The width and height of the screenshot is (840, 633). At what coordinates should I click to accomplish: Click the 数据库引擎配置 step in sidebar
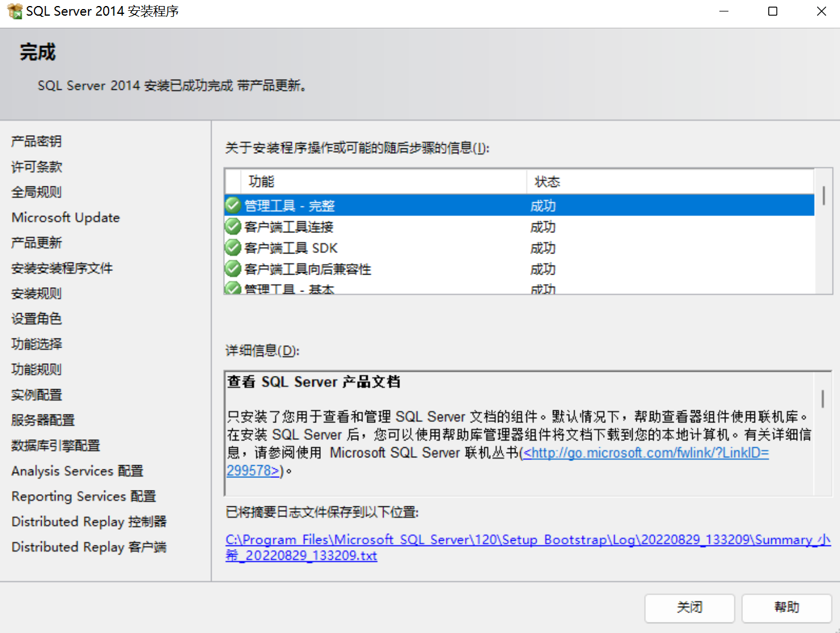[x=55, y=445]
